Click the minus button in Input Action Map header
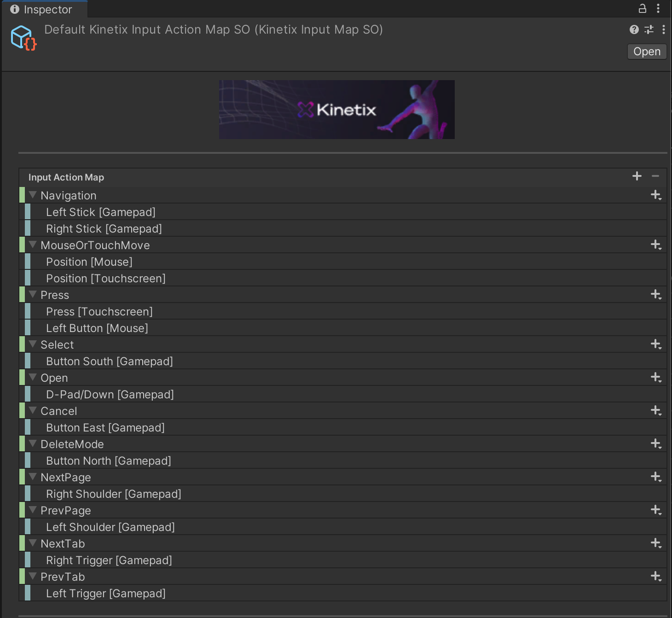The height and width of the screenshot is (618, 672). (655, 176)
